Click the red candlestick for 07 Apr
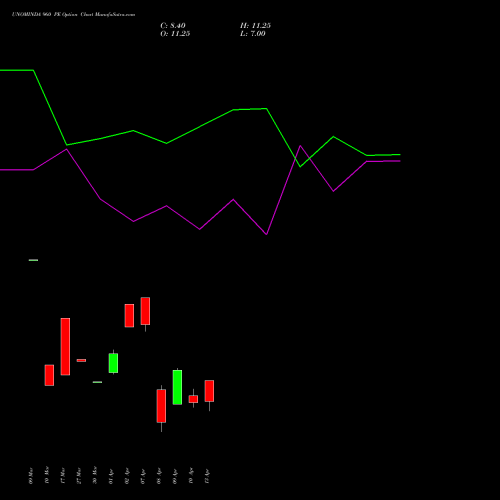Viewport: 500px width, 500px height. point(145,311)
